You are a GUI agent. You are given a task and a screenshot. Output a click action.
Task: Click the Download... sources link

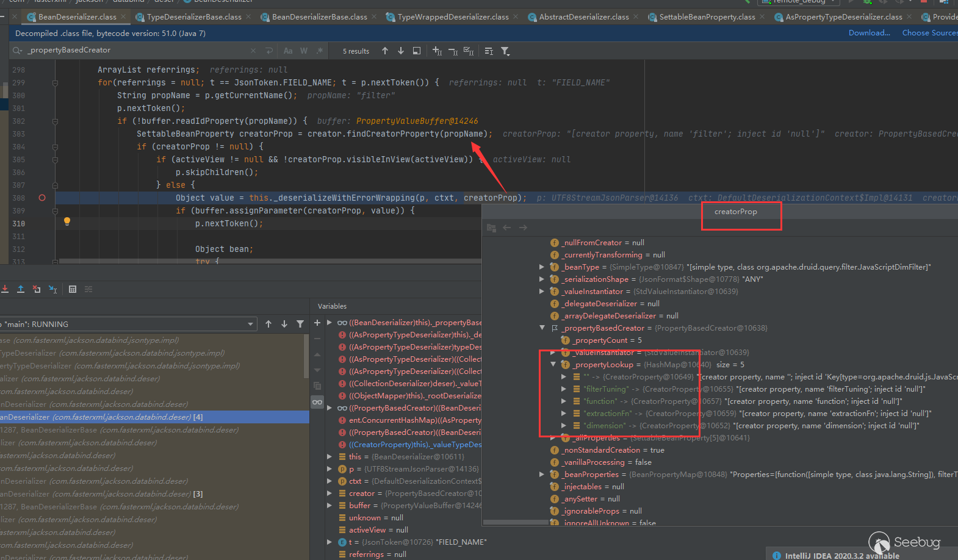[869, 33]
